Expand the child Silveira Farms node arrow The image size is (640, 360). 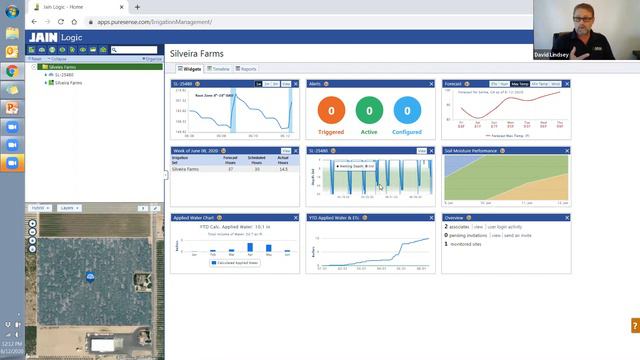pos(46,82)
